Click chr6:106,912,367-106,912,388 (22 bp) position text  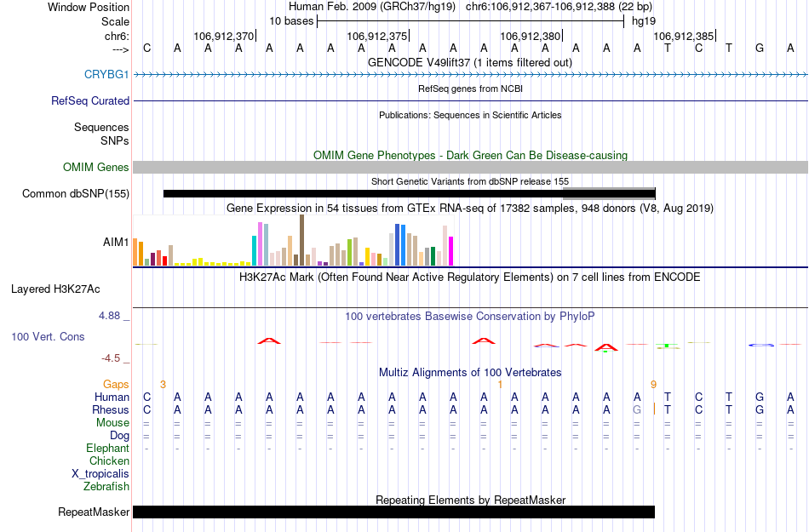[x=559, y=7]
